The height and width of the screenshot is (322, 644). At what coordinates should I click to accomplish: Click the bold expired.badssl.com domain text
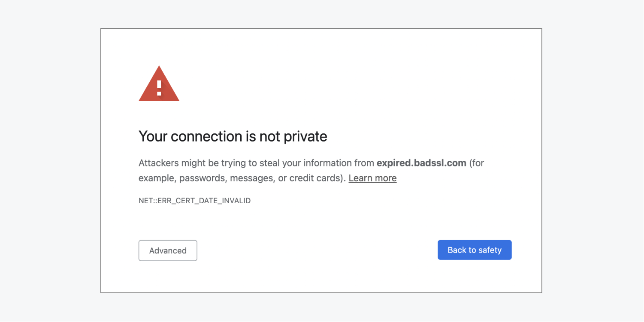(421, 163)
